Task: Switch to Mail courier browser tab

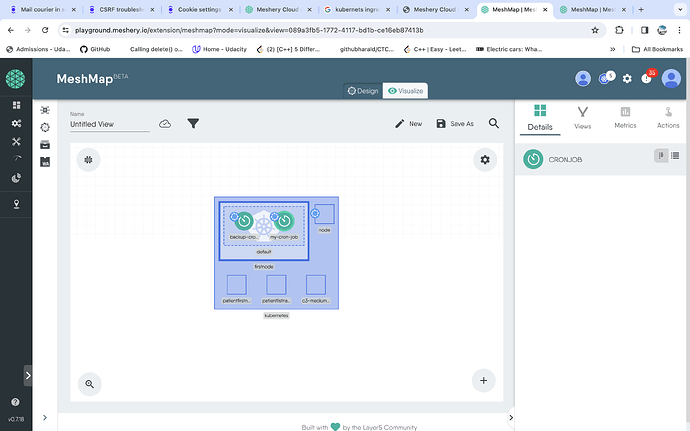Action: (x=43, y=9)
